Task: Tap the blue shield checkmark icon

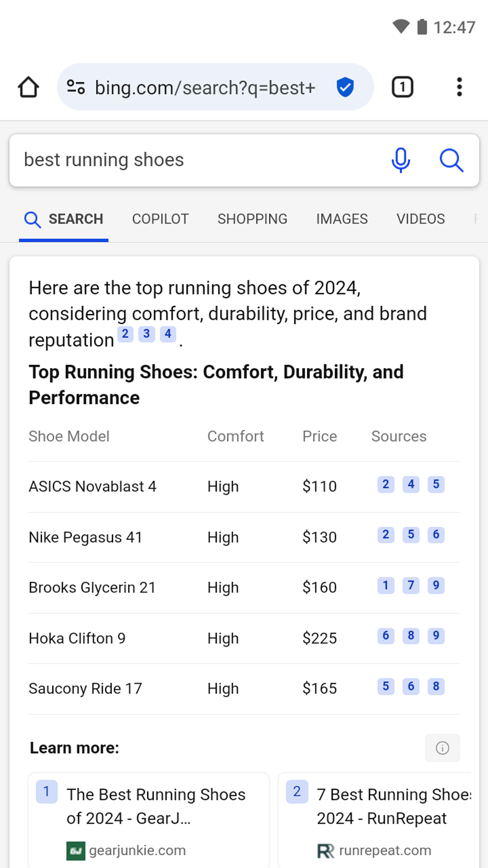Action: pyautogui.click(x=345, y=87)
